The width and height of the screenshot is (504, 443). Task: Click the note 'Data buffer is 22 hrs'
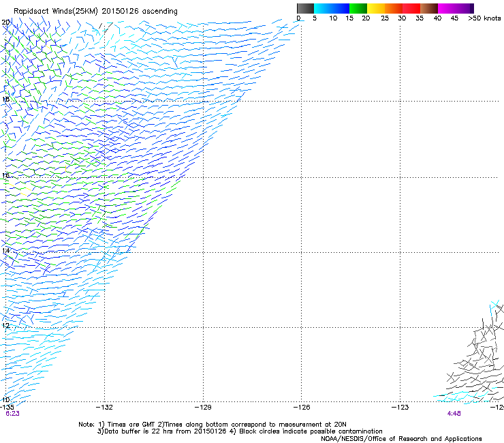[140, 431]
